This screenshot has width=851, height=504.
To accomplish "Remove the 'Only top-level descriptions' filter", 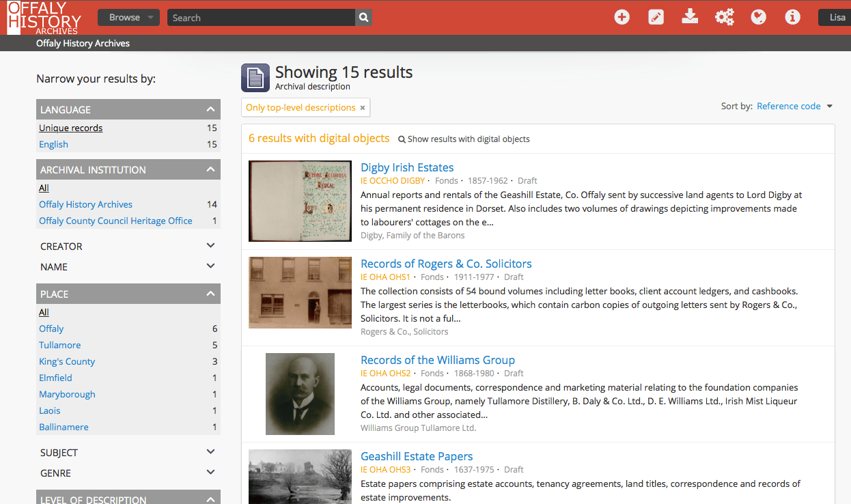I will tap(362, 107).
